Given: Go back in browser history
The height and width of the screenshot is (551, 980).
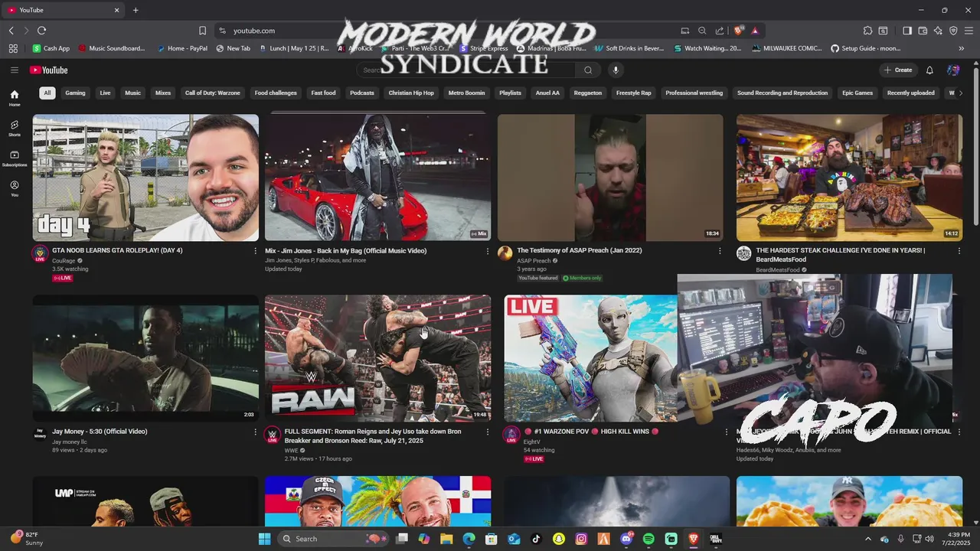Looking at the screenshot, I should (11, 31).
